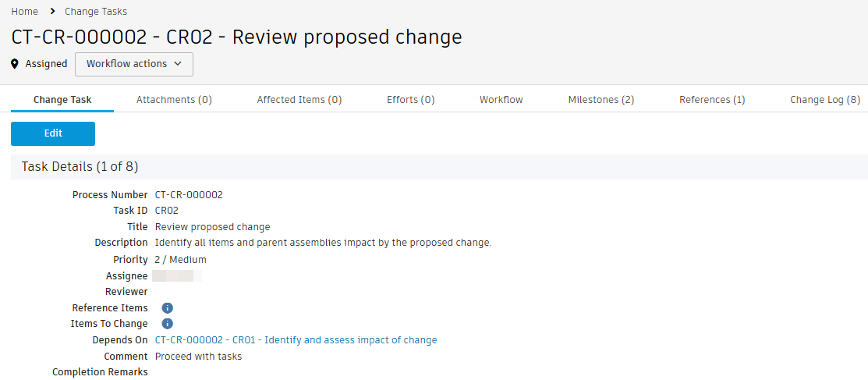Click the Task Details section header
Screen dimensions: 868x380
(x=80, y=167)
